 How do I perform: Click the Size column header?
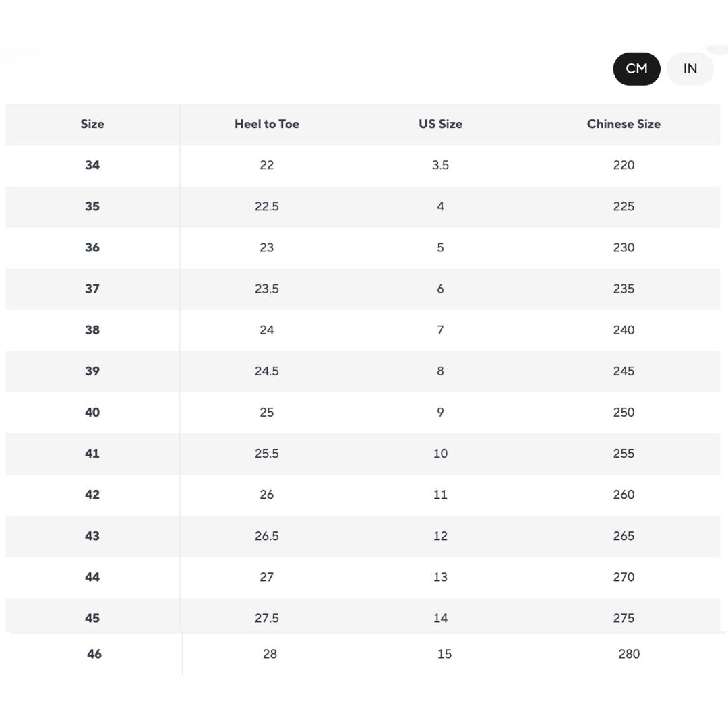92,124
